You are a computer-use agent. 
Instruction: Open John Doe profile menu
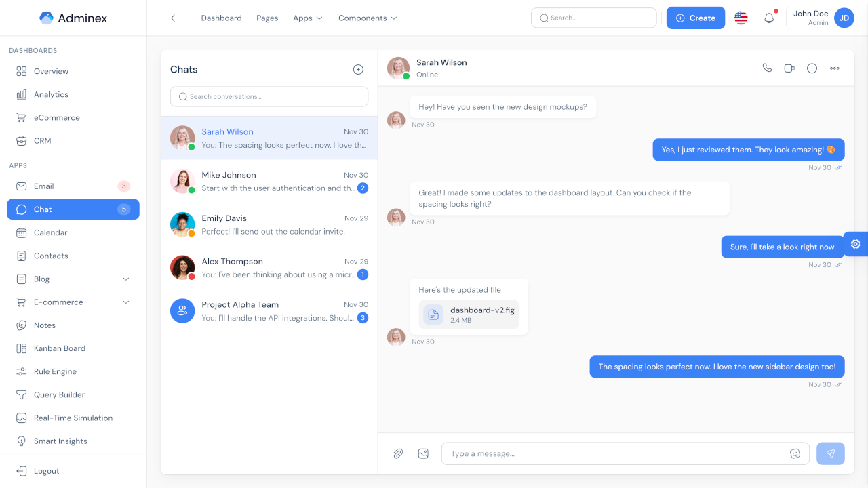click(x=823, y=18)
